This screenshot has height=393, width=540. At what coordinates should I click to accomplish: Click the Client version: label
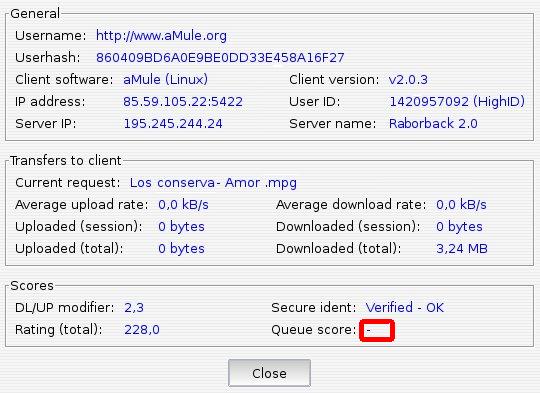tap(334, 80)
